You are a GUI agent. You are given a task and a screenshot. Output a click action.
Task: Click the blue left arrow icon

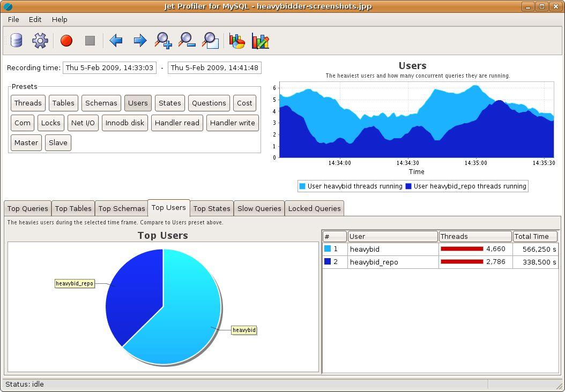tap(116, 41)
